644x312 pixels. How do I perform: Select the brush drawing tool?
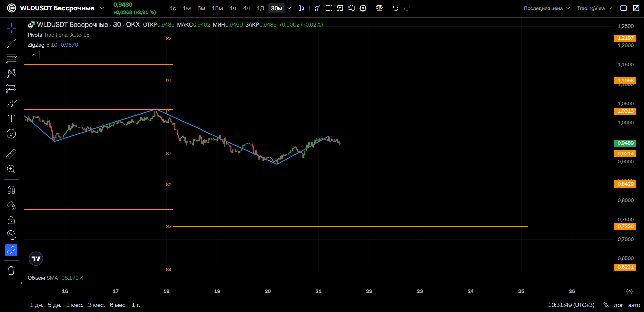11,104
